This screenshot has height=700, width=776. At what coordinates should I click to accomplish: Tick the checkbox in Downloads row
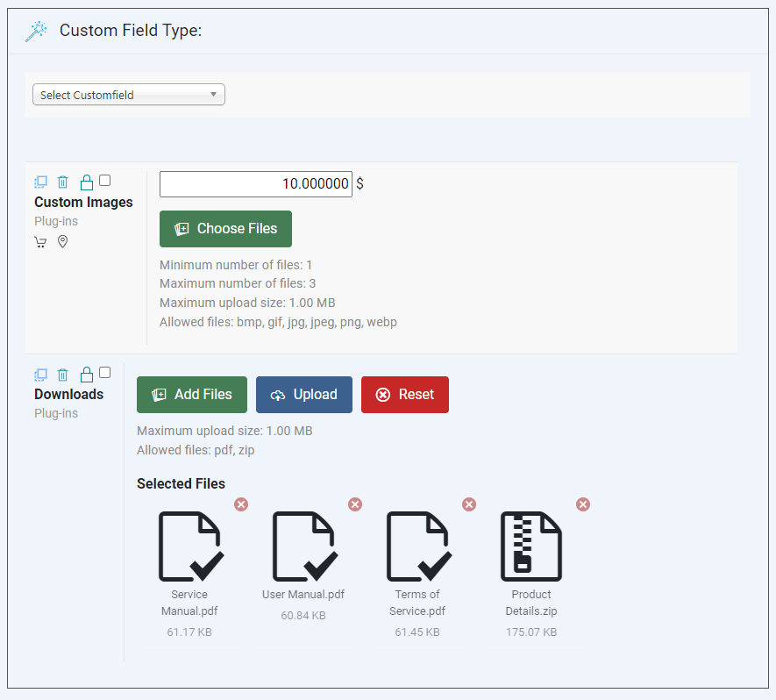coord(105,372)
